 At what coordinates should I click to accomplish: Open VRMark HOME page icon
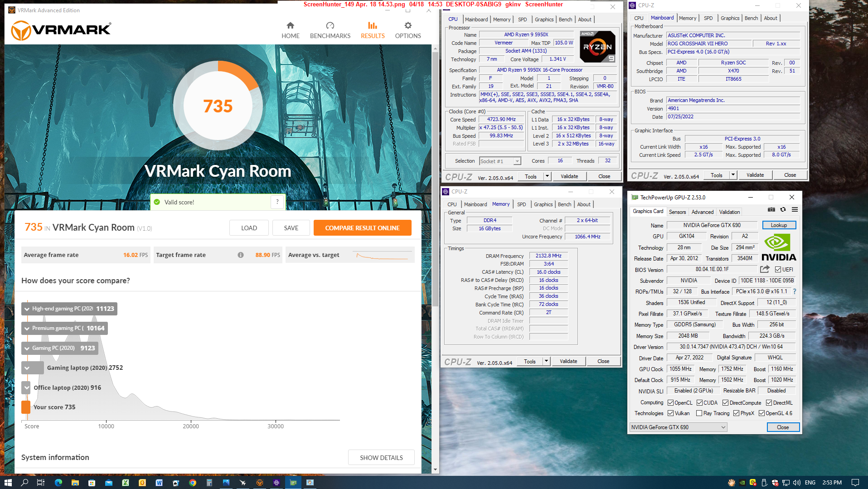[291, 25]
